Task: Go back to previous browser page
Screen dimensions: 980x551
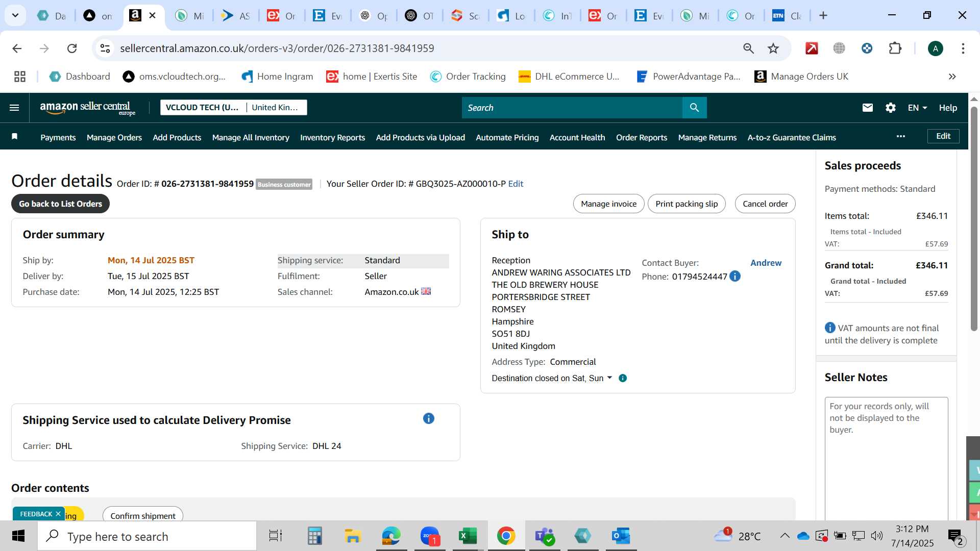Action: click(17, 48)
